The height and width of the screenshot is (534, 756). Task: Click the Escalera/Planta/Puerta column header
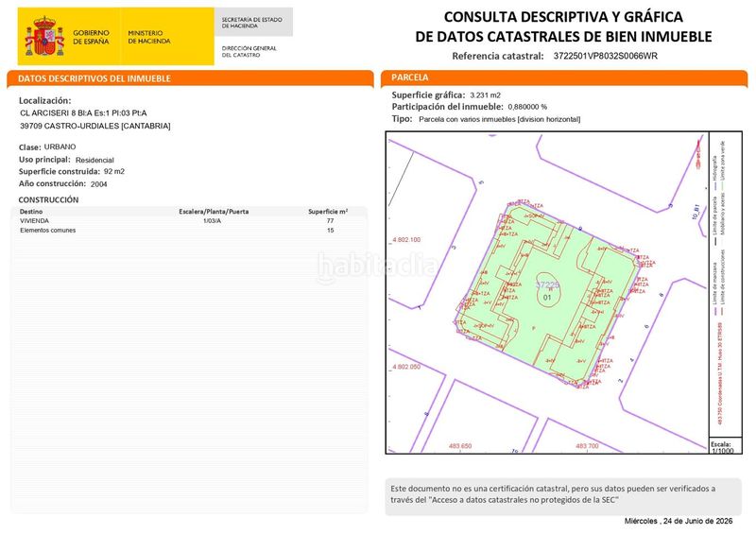click(x=214, y=212)
